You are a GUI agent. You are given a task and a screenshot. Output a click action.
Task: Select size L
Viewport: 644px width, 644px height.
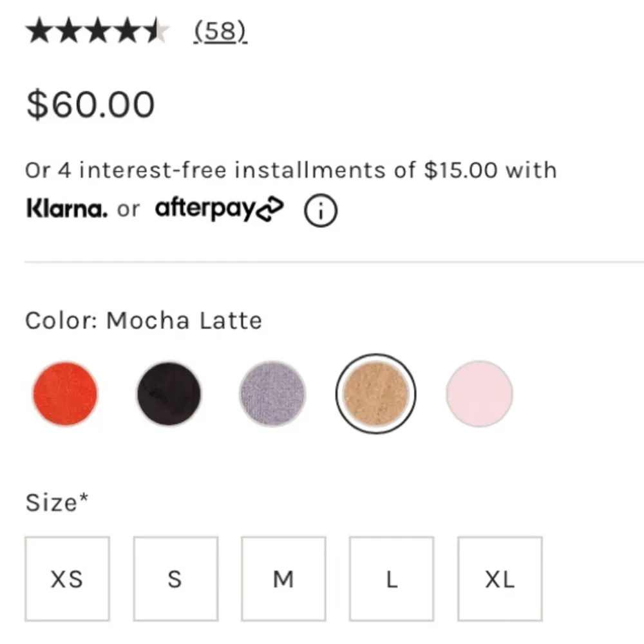coord(392,578)
